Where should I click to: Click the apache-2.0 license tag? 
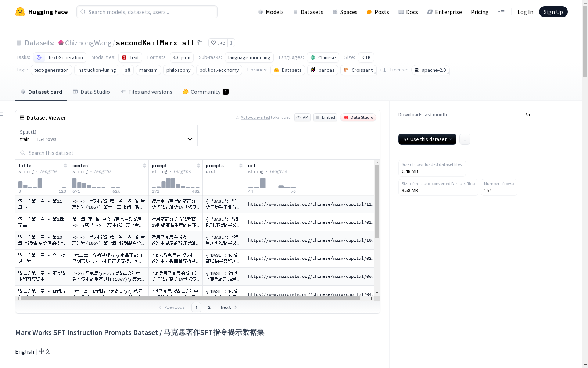[430, 70]
